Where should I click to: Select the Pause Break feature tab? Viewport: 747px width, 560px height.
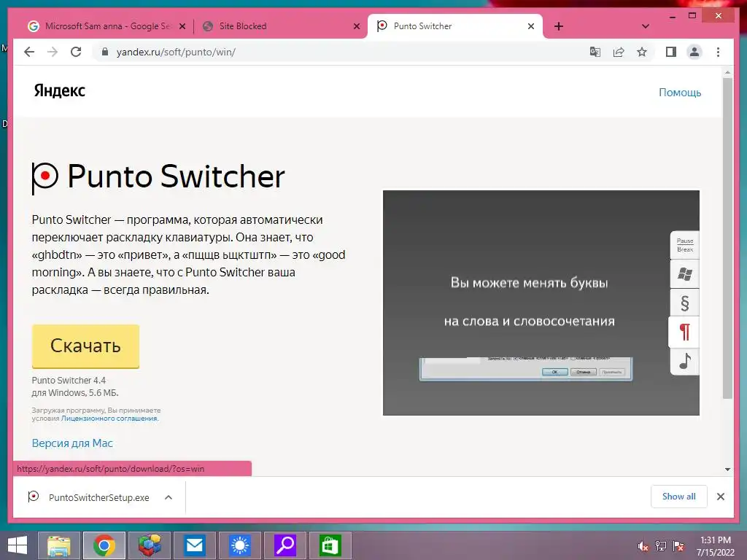pos(684,245)
